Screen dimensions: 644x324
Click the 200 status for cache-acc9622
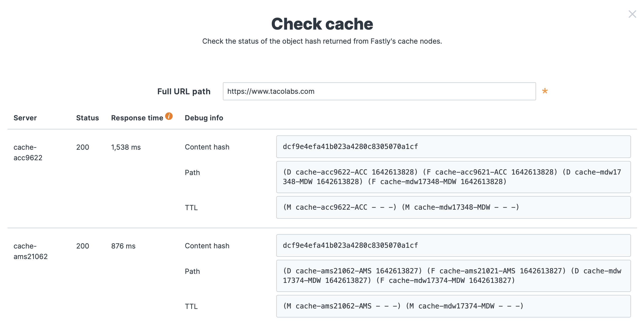tap(82, 147)
